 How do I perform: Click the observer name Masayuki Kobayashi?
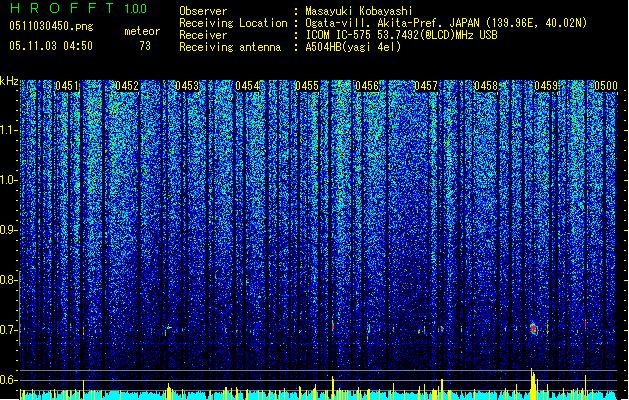pos(359,11)
